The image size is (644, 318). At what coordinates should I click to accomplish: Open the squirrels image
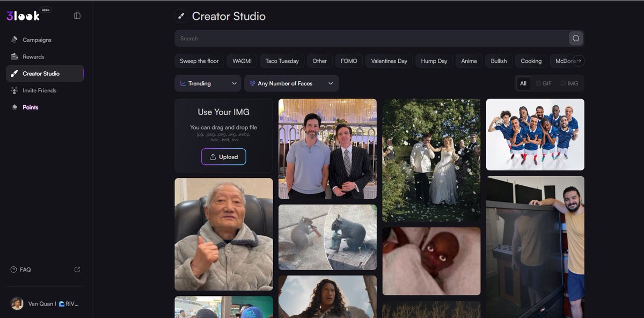click(327, 237)
